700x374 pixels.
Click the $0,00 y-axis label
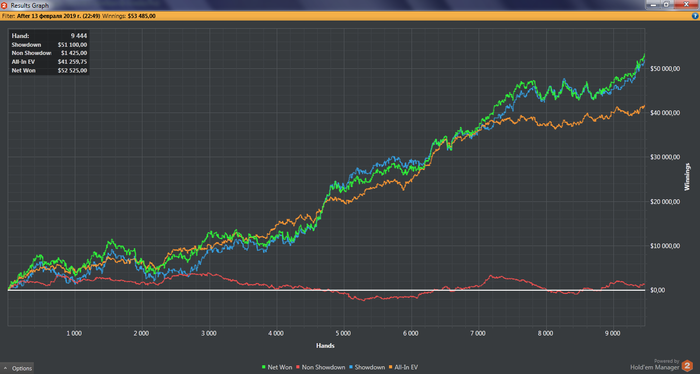pos(658,290)
